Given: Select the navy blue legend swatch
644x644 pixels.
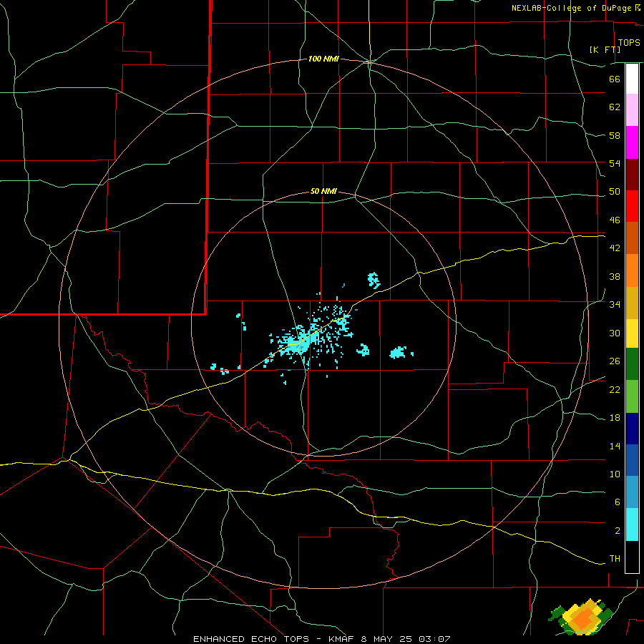Looking at the screenshot, I should tap(632, 429).
